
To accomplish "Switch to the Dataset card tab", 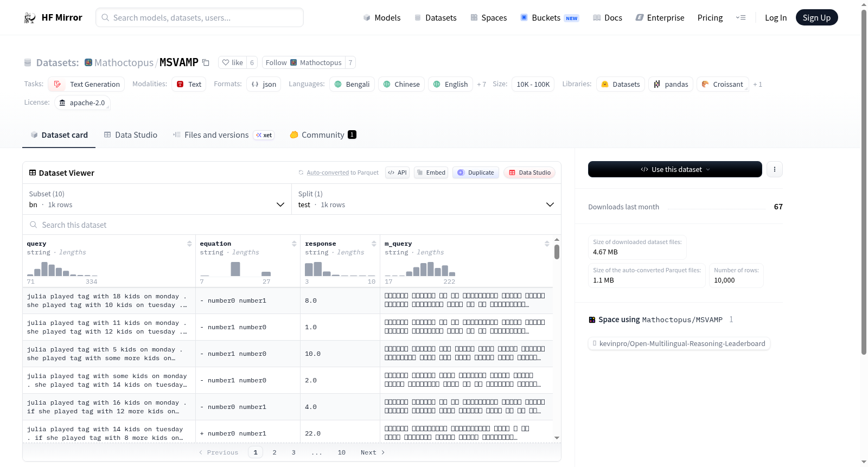I will coord(59,135).
